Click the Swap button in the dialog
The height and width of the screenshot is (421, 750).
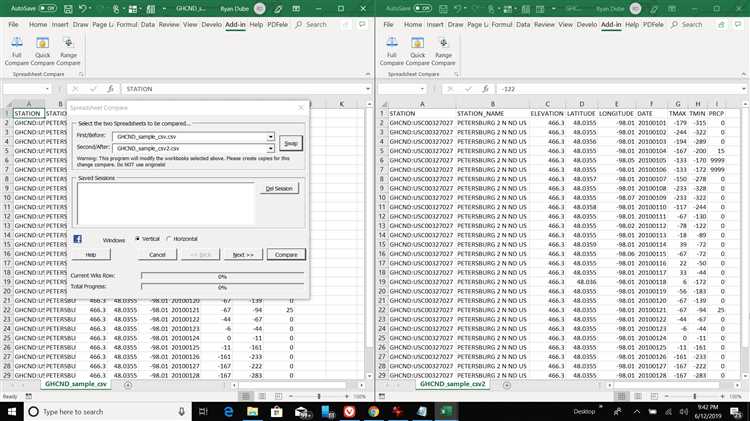291,143
